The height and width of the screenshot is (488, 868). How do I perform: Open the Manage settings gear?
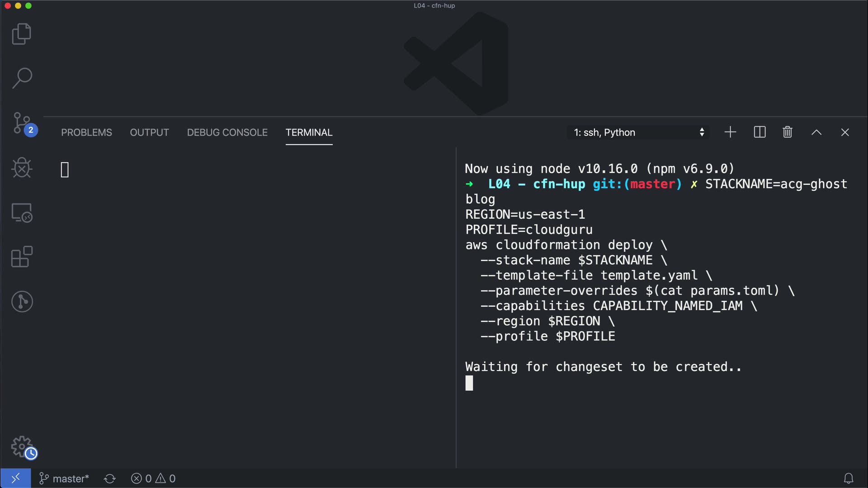tap(23, 447)
